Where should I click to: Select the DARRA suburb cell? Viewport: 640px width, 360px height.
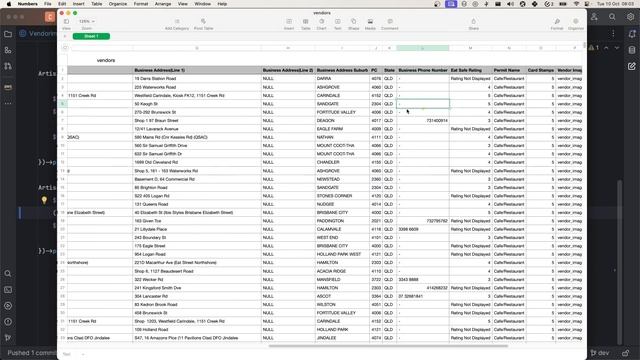tap(342, 78)
